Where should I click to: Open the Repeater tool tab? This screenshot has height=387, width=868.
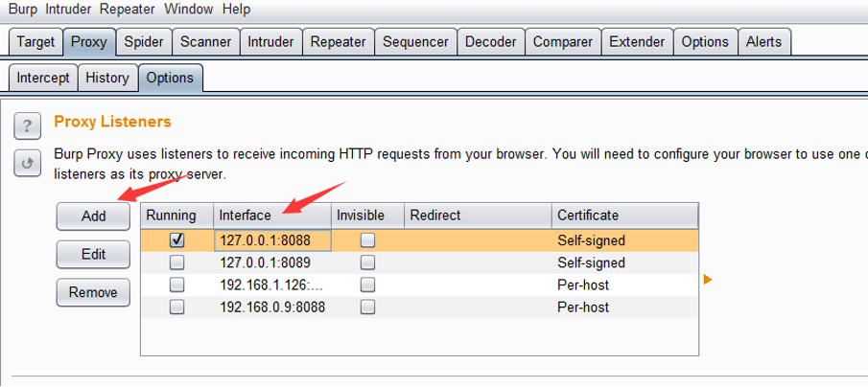click(339, 42)
